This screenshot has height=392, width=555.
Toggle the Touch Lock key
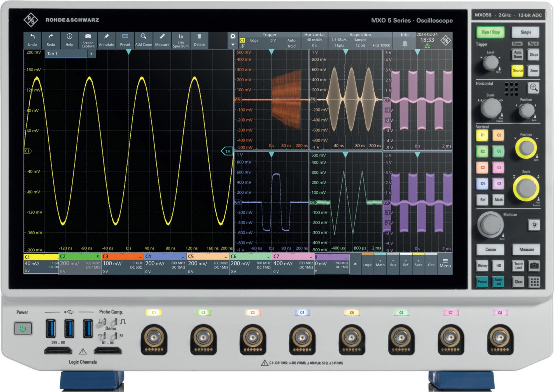(518, 266)
